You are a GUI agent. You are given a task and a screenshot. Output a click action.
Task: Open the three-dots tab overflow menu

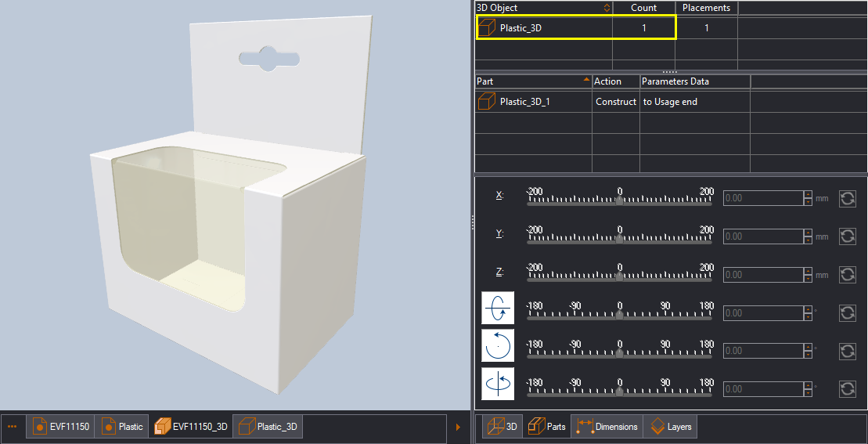click(13, 427)
